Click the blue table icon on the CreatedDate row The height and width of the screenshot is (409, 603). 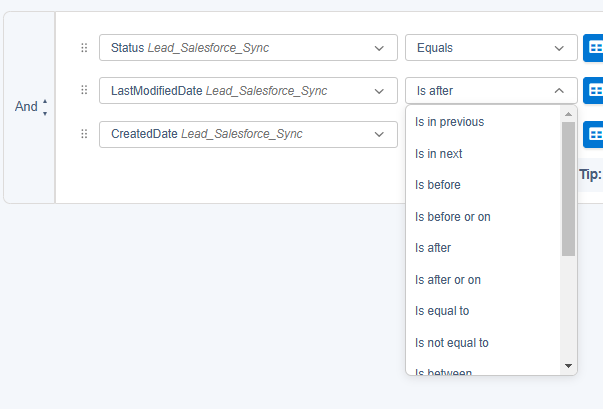pos(594,134)
